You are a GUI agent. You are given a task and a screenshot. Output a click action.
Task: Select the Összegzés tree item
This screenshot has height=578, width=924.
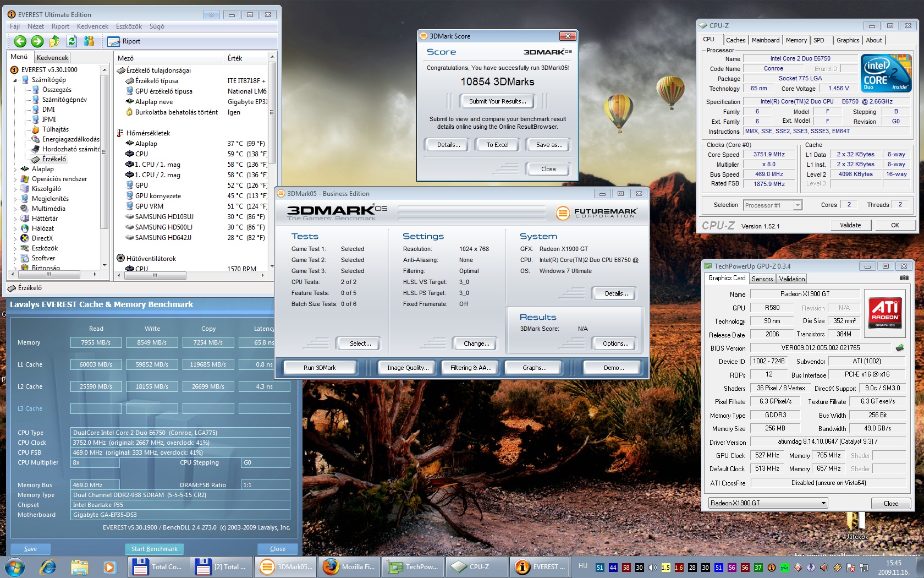tap(57, 90)
